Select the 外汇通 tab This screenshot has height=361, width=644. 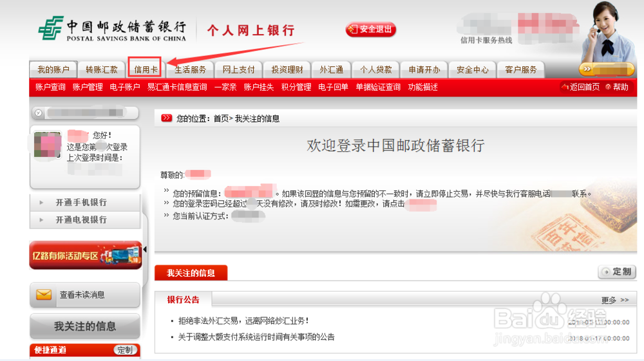(332, 69)
